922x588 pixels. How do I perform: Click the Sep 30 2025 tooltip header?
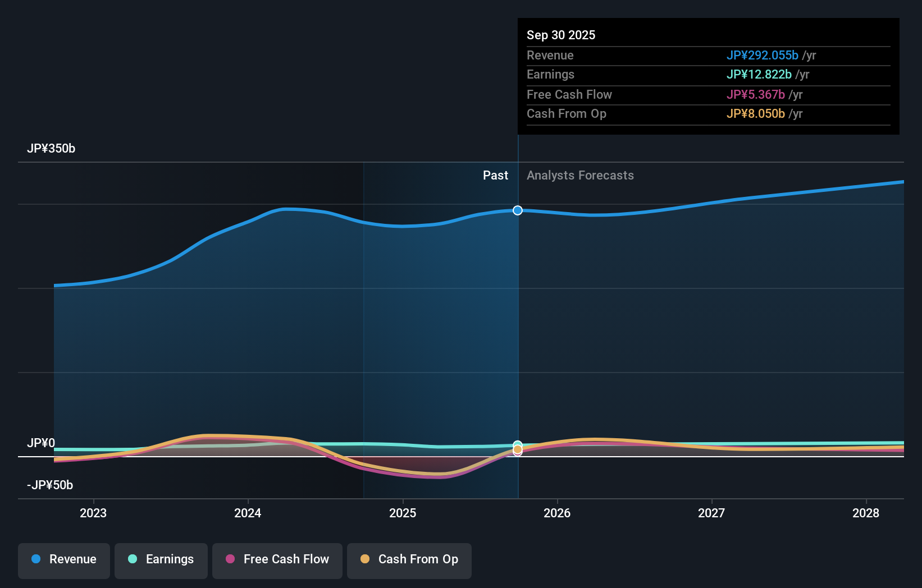point(560,35)
